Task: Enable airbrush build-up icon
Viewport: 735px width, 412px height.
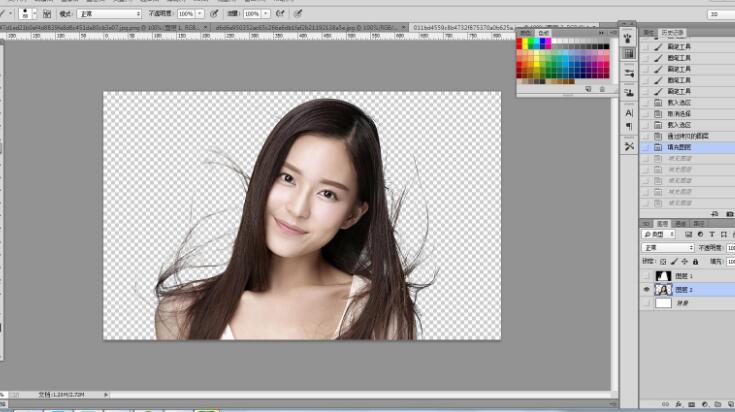Action: (280, 14)
